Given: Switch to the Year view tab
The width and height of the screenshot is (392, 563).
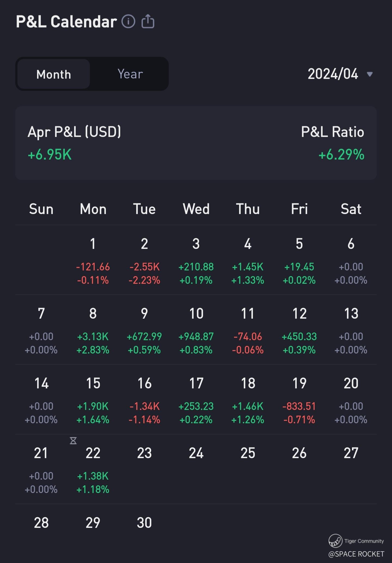Looking at the screenshot, I should pos(130,74).
